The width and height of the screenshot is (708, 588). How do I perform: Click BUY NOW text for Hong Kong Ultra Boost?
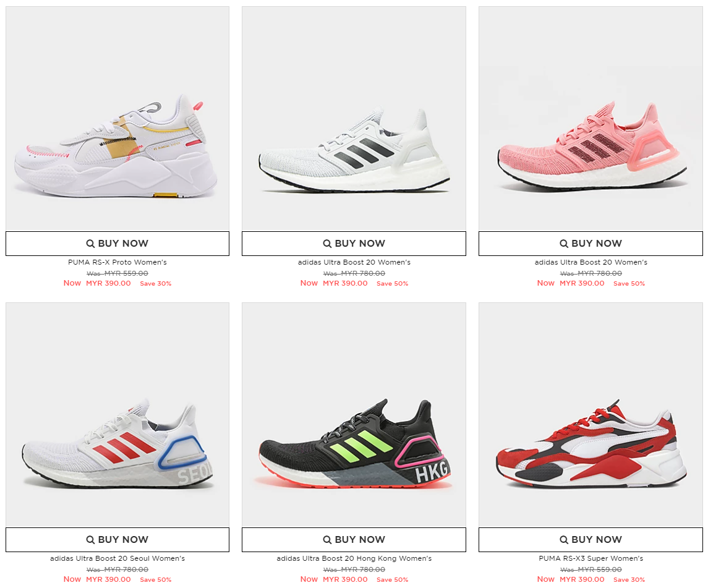coord(360,540)
